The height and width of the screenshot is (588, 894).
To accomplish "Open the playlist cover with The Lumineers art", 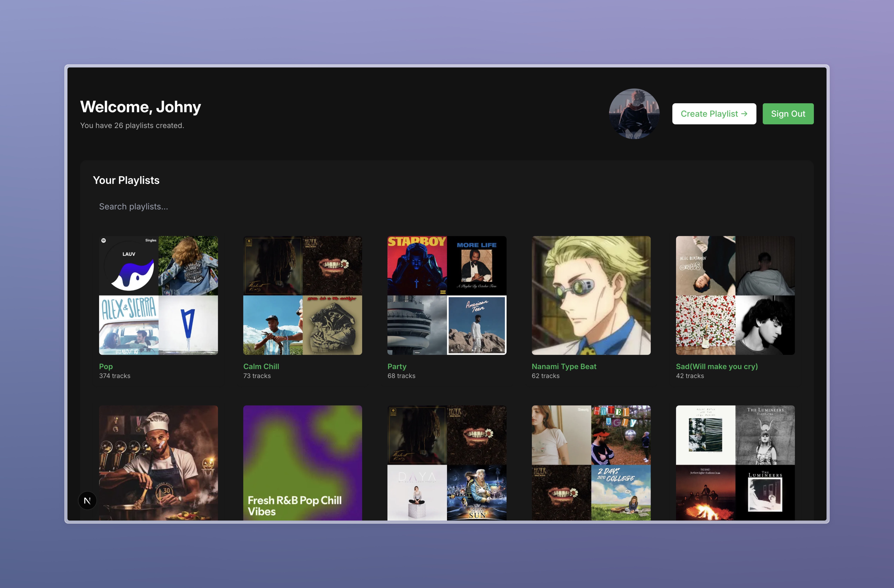I will coord(735,463).
